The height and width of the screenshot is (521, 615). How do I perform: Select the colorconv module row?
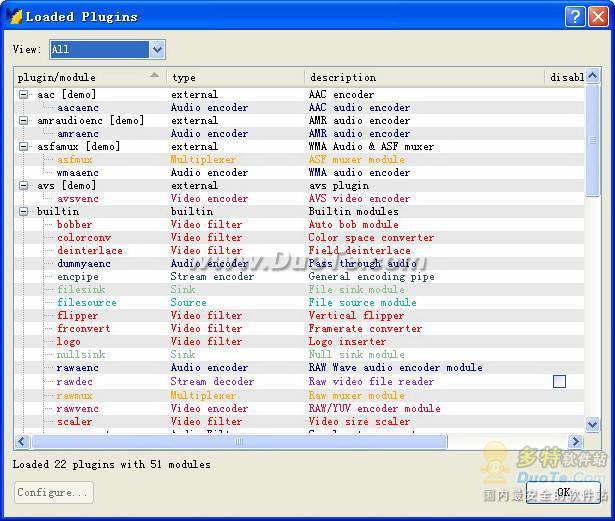[x=299, y=237]
